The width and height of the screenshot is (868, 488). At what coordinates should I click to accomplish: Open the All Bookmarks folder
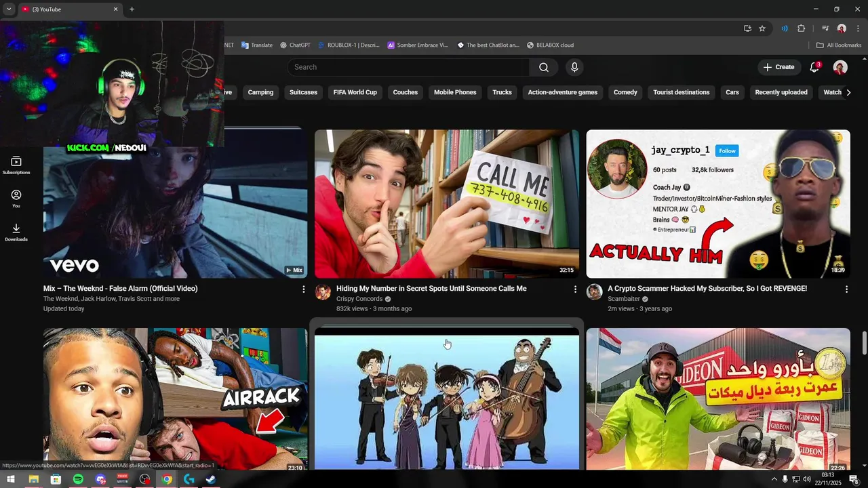pyautogui.click(x=839, y=45)
